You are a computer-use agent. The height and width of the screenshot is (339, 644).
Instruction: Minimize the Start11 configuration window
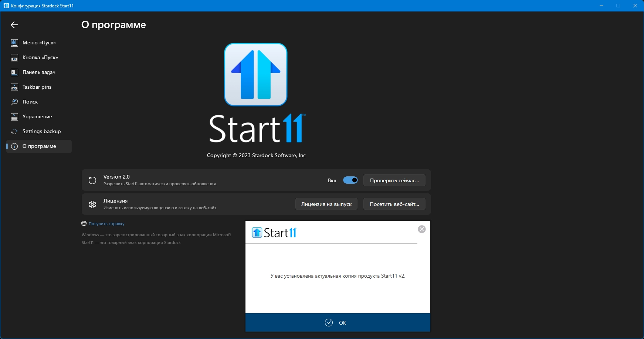pos(601,6)
